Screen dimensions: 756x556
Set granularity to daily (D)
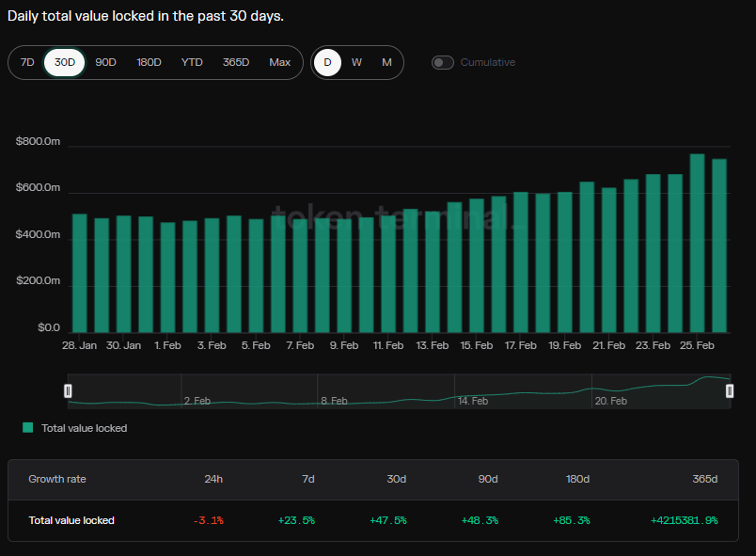coord(327,62)
